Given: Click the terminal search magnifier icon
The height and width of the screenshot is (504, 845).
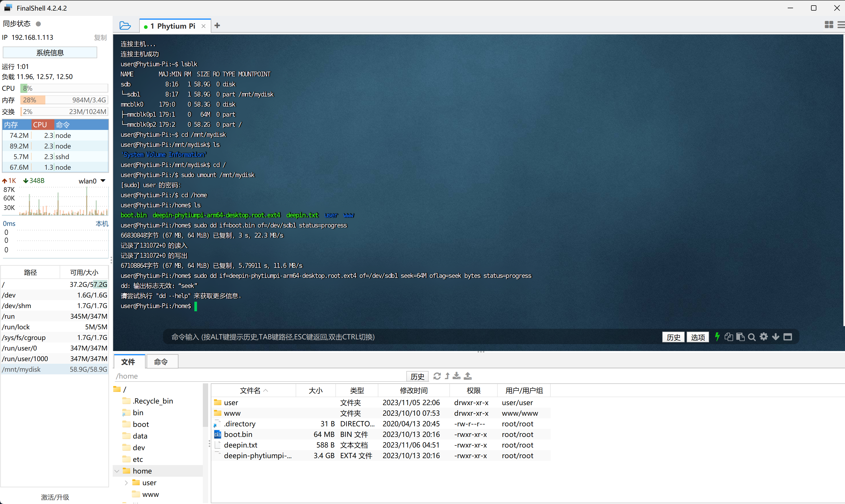Looking at the screenshot, I should (752, 337).
